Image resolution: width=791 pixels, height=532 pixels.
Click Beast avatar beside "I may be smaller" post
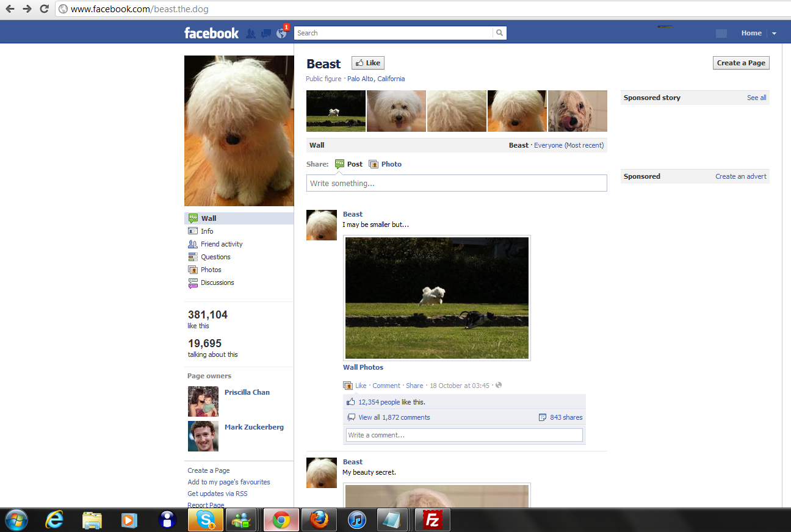point(322,225)
